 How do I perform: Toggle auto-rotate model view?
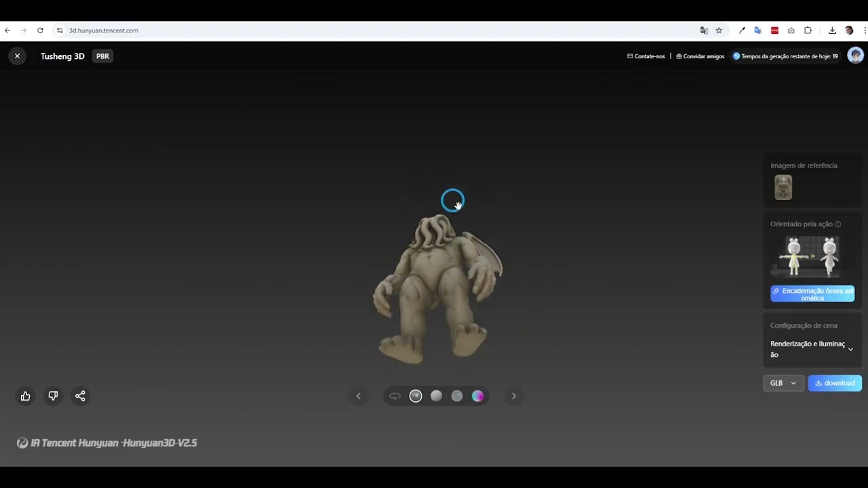[x=395, y=396]
